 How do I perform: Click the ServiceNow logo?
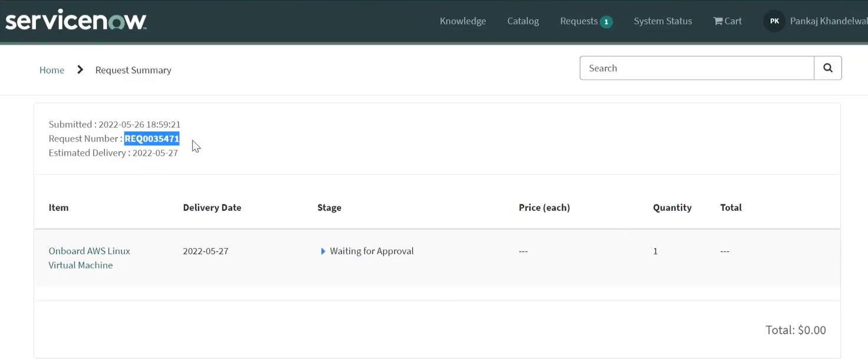75,21
